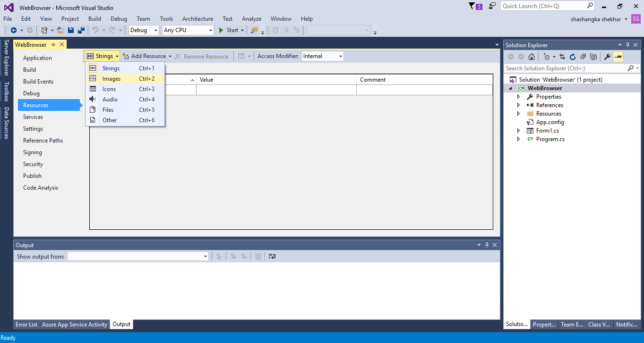Click the feedback icon beside Quick Launch
This screenshot has height=343, width=644.
click(x=492, y=6)
